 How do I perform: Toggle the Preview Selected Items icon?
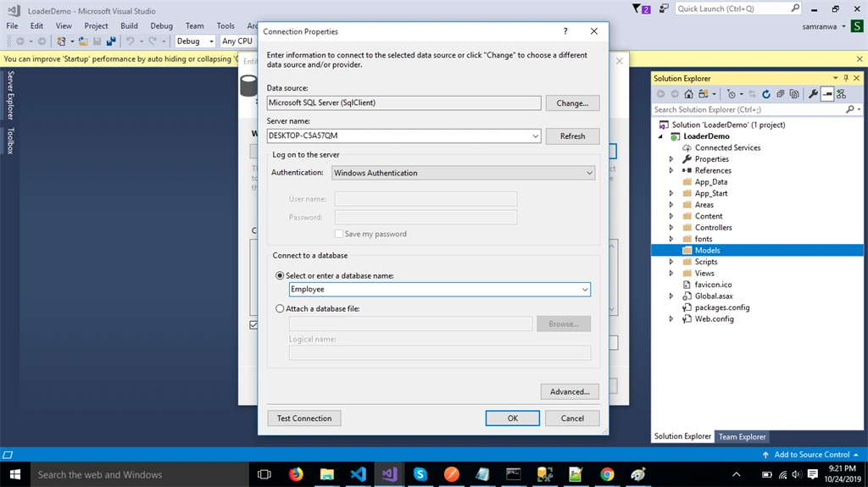pyautogui.click(x=827, y=94)
